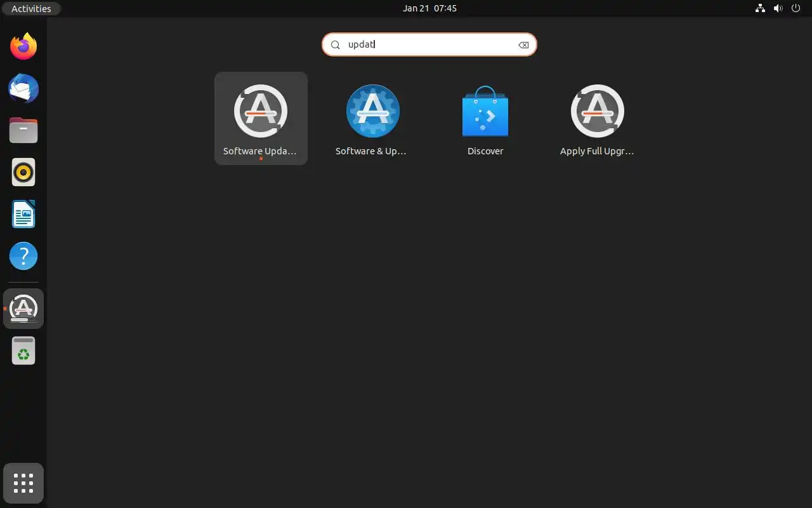Open Thunderbird Mail from the dock
Image resolution: width=812 pixels, height=508 pixels.
(23, 88)
